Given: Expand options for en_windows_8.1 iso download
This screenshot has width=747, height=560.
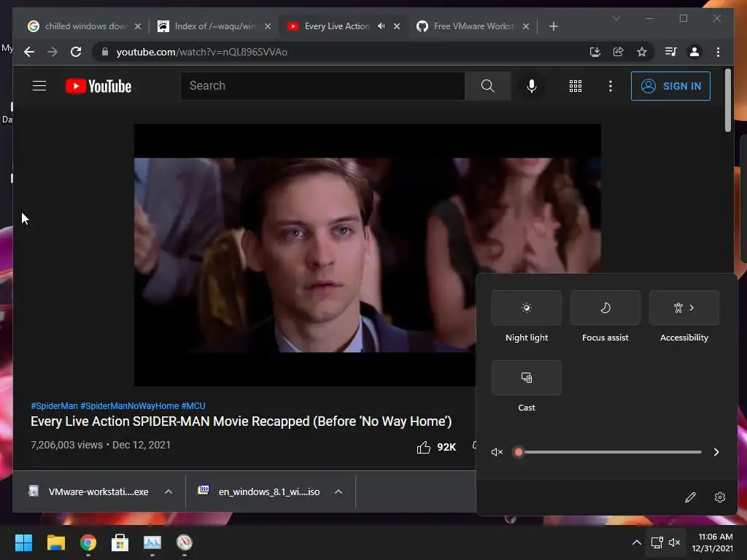Looking at the screenshot, I should (x=338, y=491).
